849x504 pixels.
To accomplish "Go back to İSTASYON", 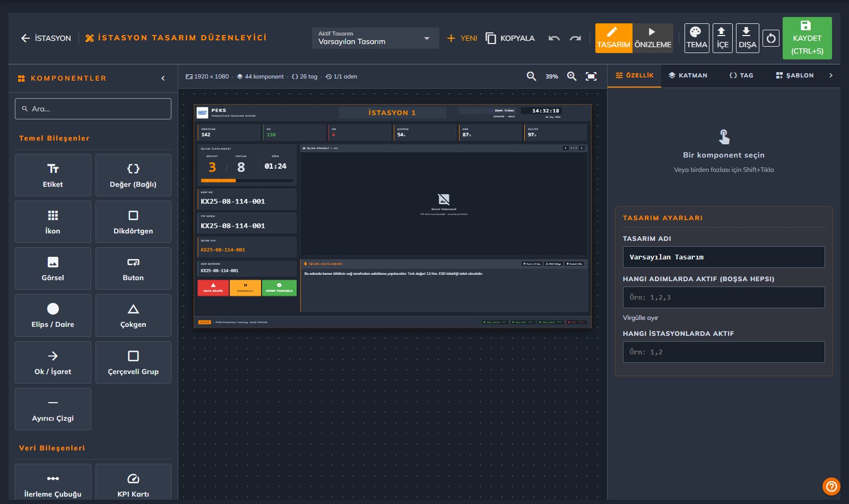I will point(46,38).
